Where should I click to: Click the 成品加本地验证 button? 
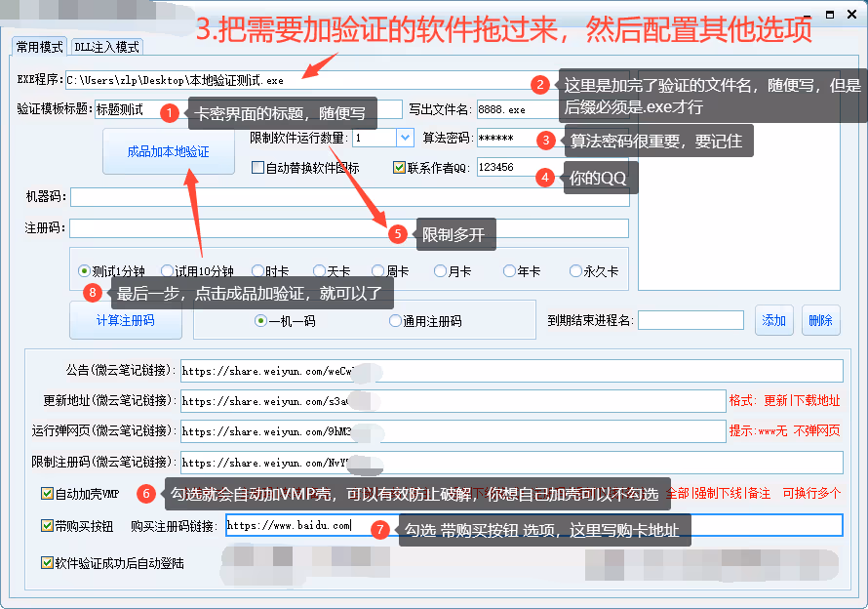168,152
